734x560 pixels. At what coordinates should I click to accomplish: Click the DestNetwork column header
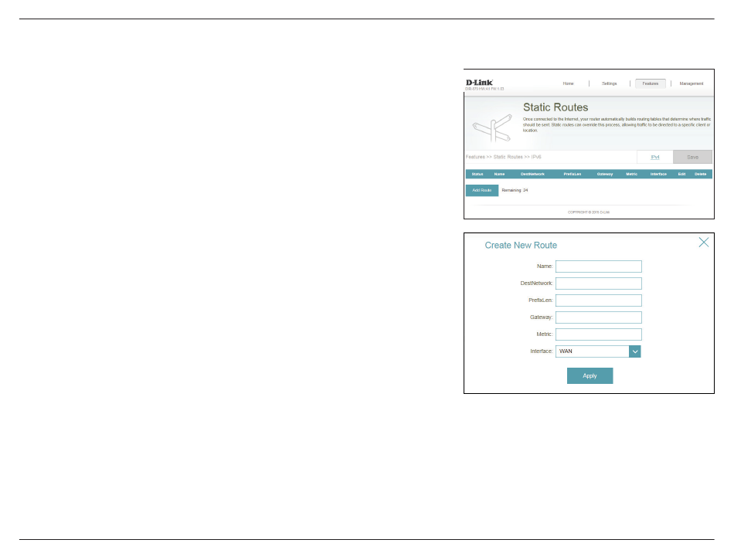pos(532,174)
